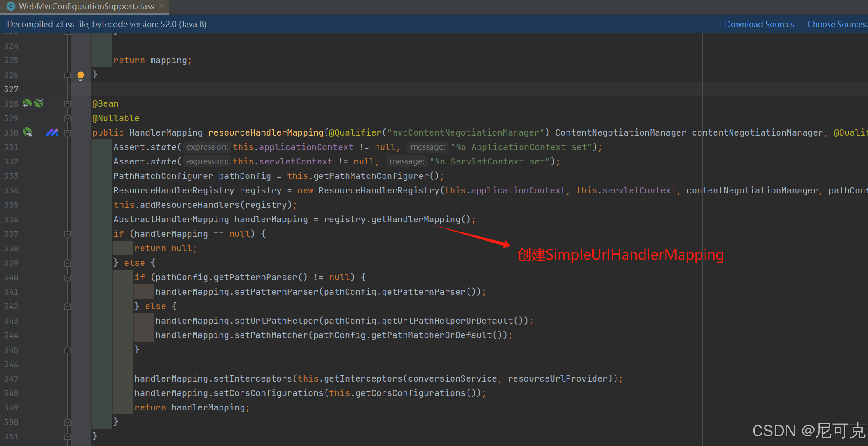Click the light bulb intention icon on line 326
Screen dimensions: 868x446
[81, 76]
